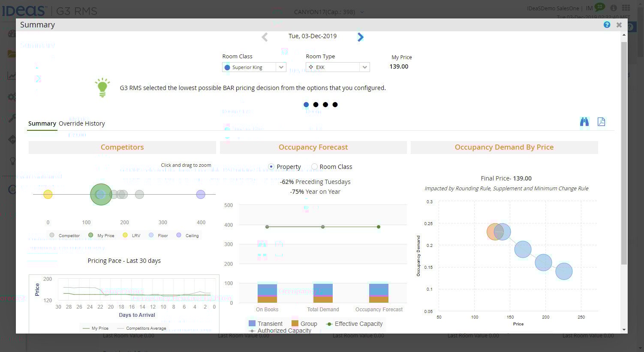Go to next date with right arrow
This screenshot has height=352, width=644.
pyautogui.click(x=360, y=37)
